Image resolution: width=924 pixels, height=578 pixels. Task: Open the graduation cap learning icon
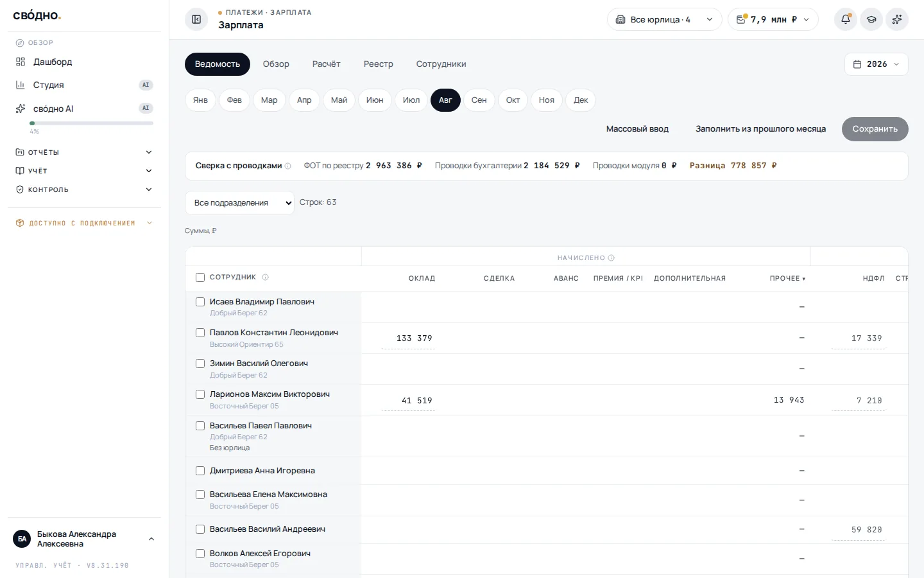coord(871,19)
